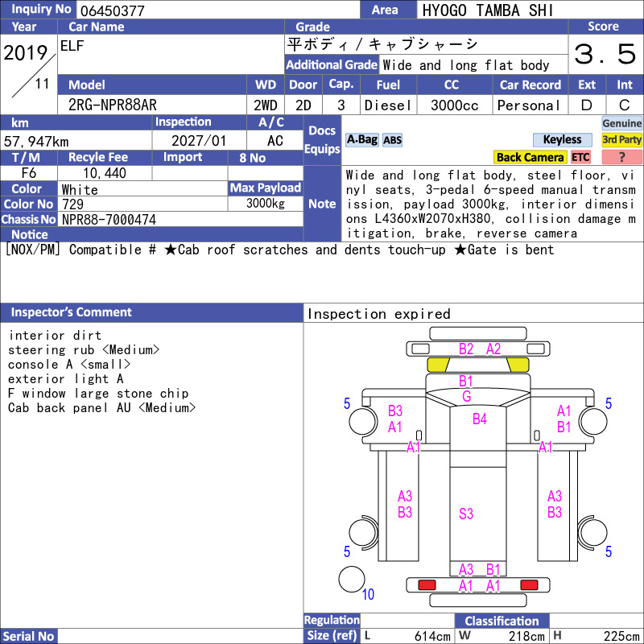Click area value HYOGO TAMBA SHI
The width and height of the screenshot is (644, 644).
488,10
